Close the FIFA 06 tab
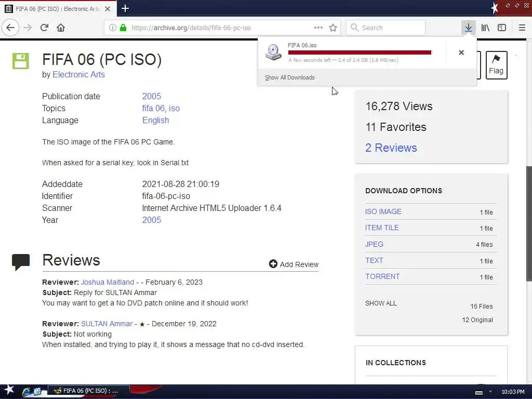The width and height of the screenshot is (532, 399). [x=108, y=9]
